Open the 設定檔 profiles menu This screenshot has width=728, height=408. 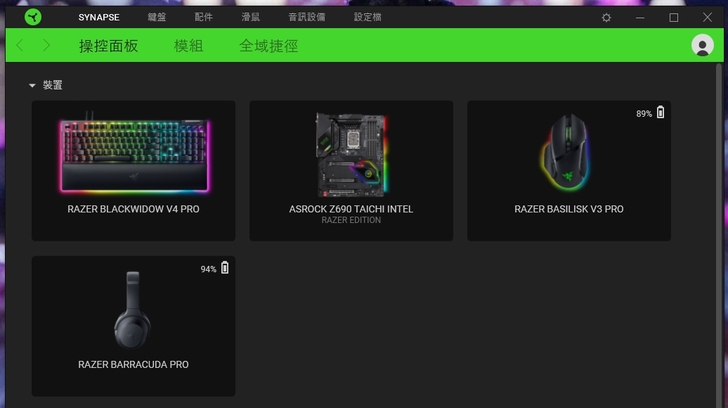(367, 18)
